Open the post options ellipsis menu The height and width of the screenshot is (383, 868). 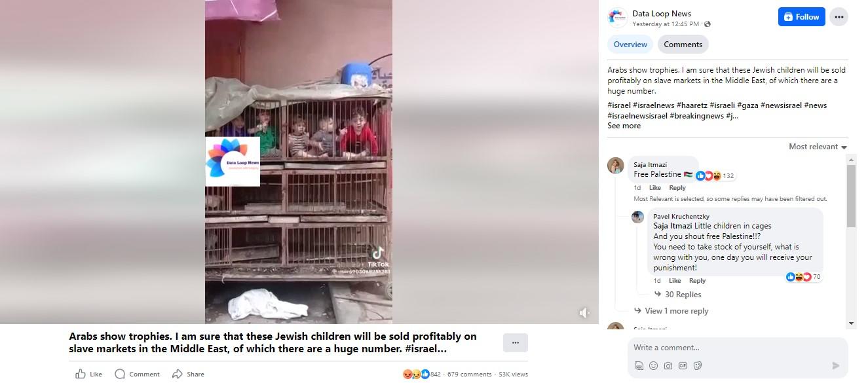[x=839, y=17]
